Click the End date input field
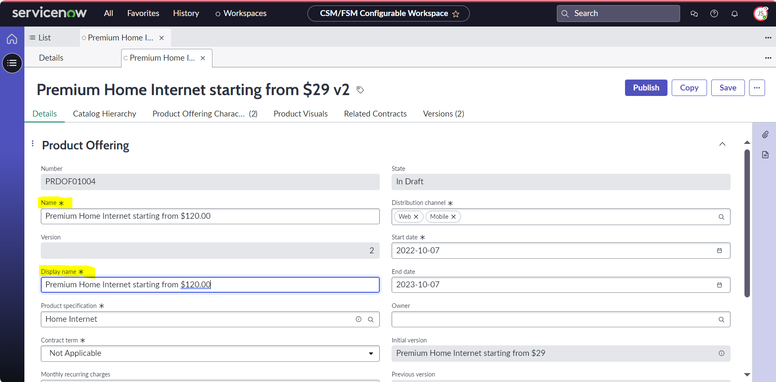This screenshot has height=382, width=776. point(561,285)
